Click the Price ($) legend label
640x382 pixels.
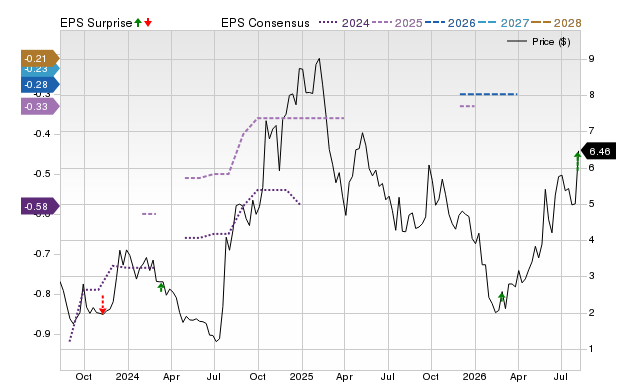click(x=551, y=42)
